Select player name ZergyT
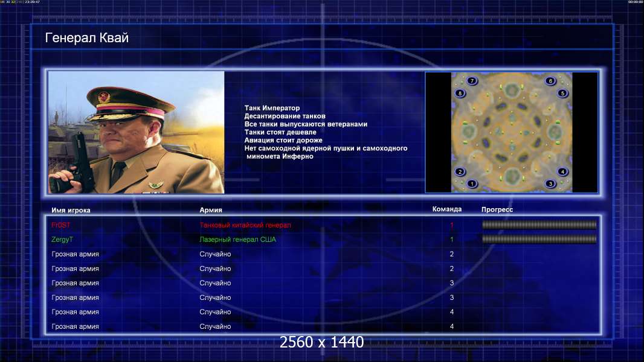 click(x=62, y=240)
